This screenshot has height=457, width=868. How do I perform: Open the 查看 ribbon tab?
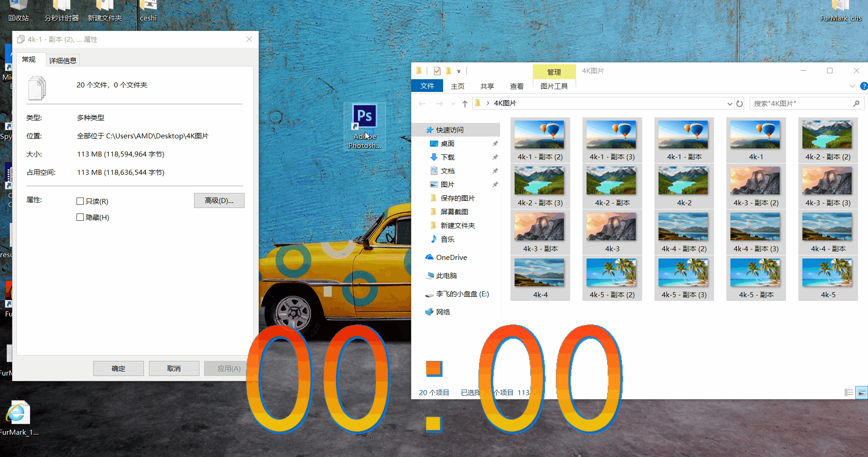[517, 86]
